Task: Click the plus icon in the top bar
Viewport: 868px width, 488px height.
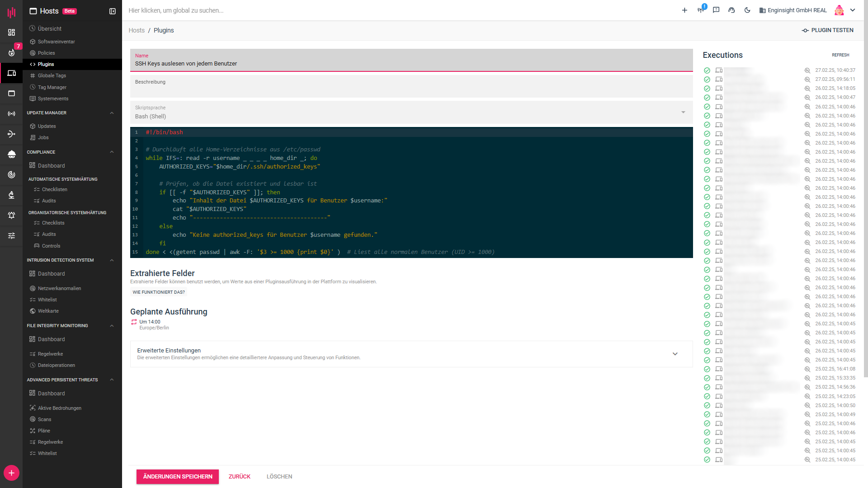Action: [x=684, y=10]
